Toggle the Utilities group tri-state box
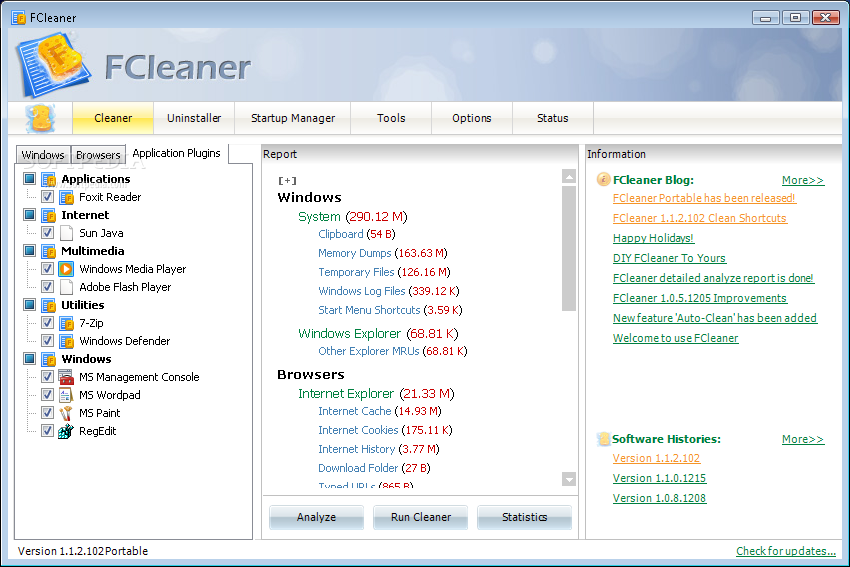Screen dimensions: 850x567 click(30, 305)
